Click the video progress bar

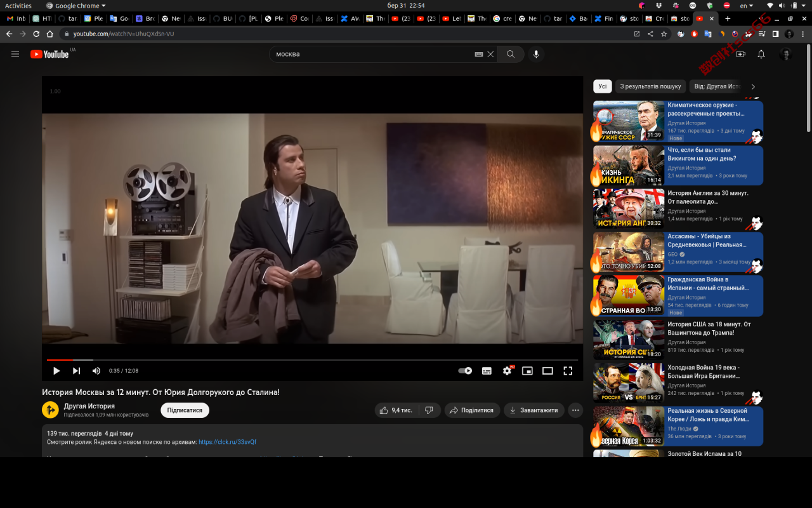coord(312,360)
